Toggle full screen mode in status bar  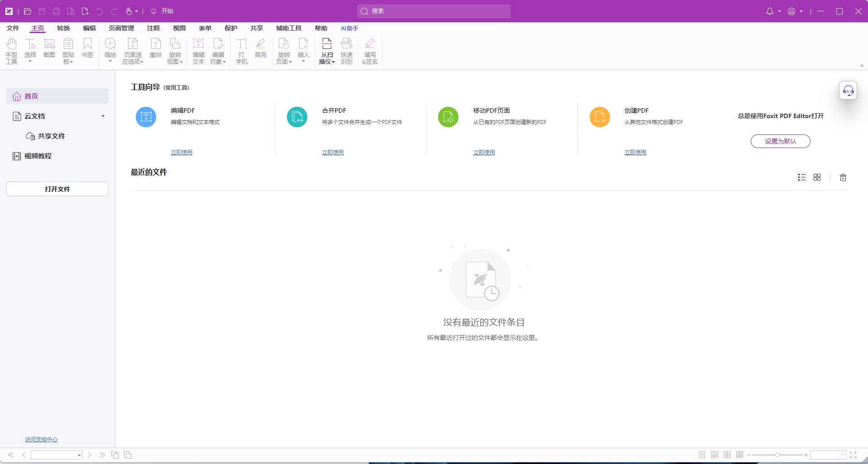pos(853,455)
